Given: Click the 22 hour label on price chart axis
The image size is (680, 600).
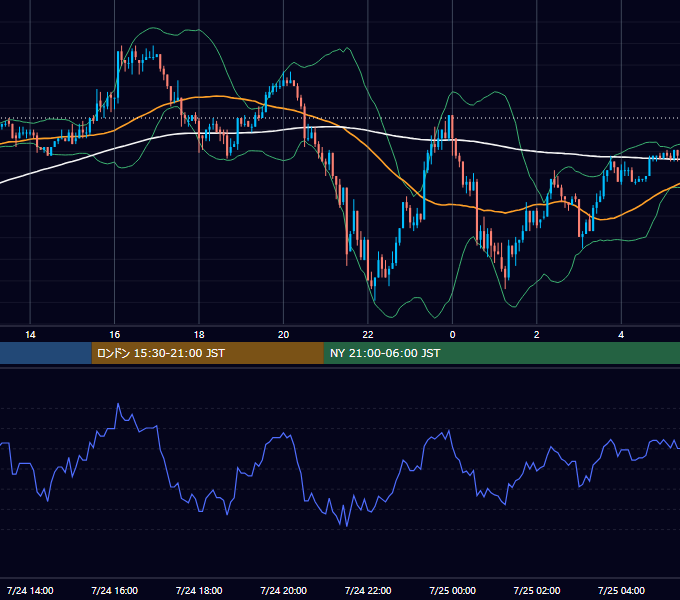Looking at the screenshot, I should pos(368,335).
